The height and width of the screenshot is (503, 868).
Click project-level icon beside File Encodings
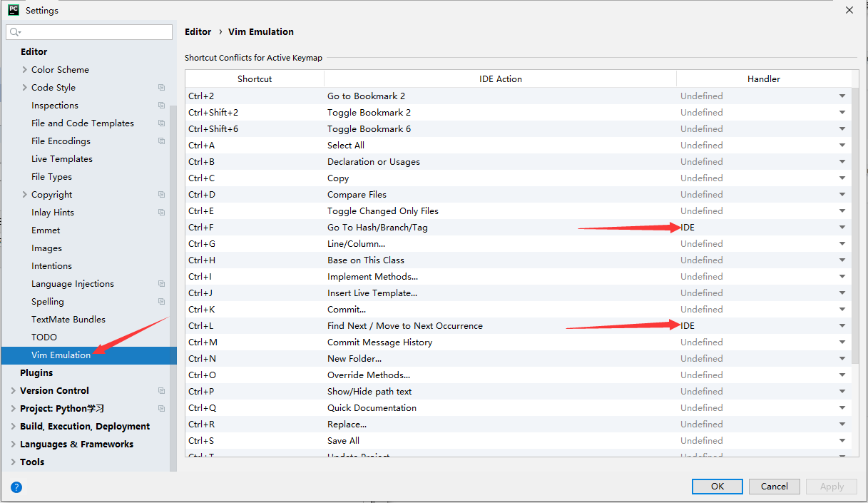pos(161,141)
